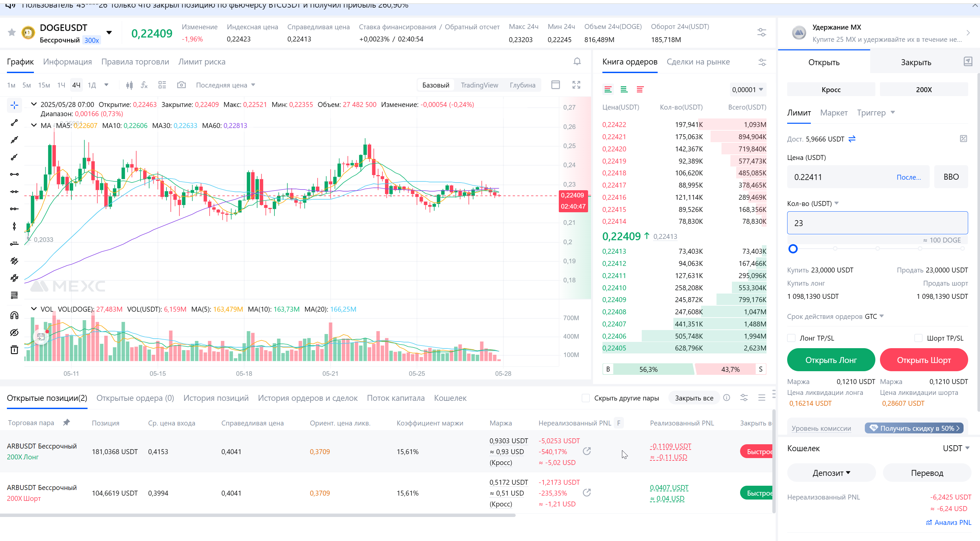Show asks-only order book view

(x=640, y=90)
